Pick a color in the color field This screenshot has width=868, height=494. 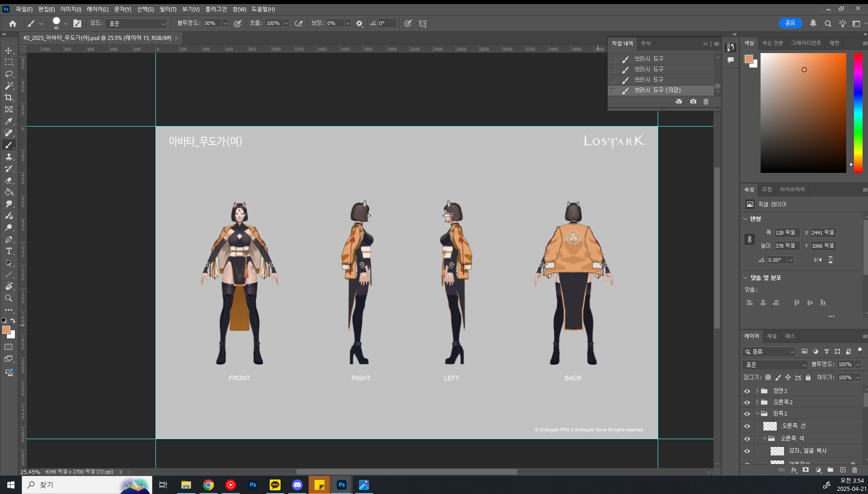pyautogui.click(x=803, y=113)
